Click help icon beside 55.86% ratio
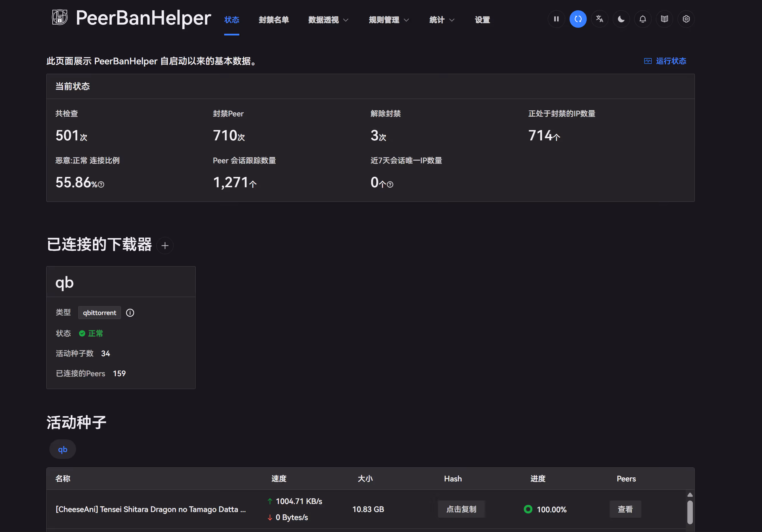The image size is (762, 532). [x=101, y=184]
